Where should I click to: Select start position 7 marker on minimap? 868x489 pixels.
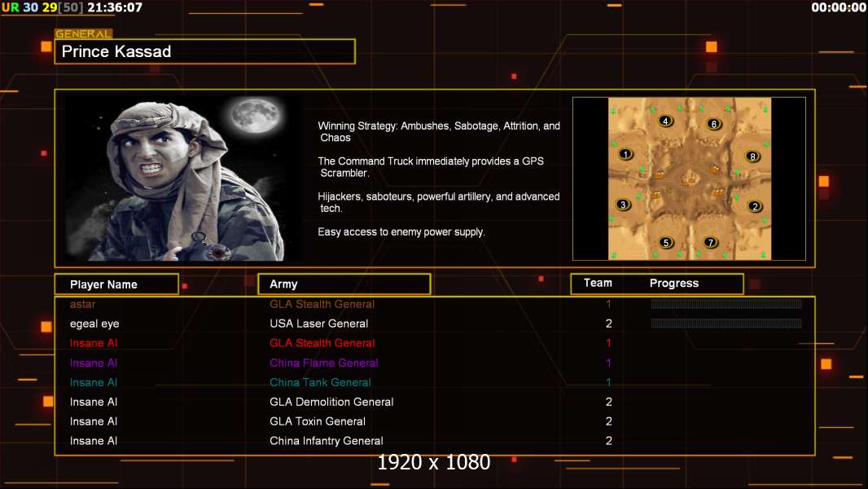tap(710, 242)
